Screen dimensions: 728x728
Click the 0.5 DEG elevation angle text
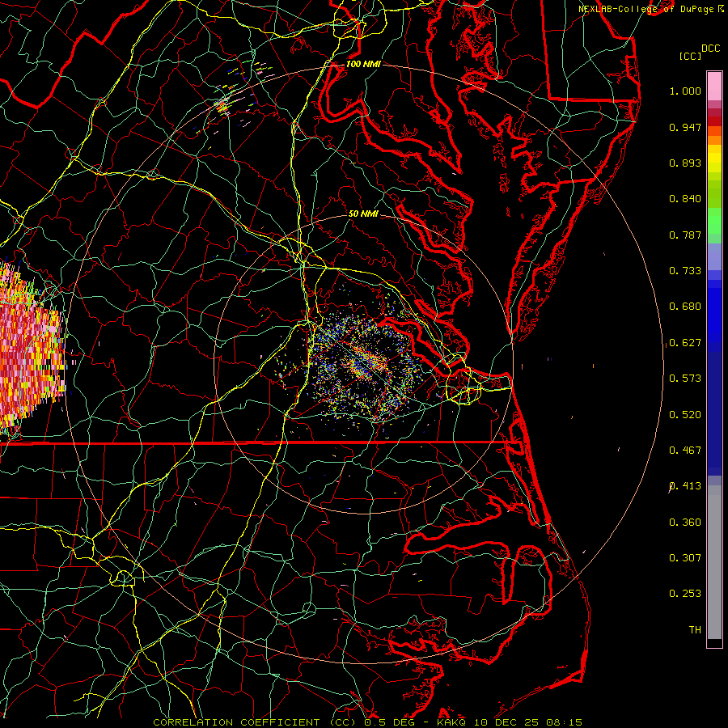389,722
